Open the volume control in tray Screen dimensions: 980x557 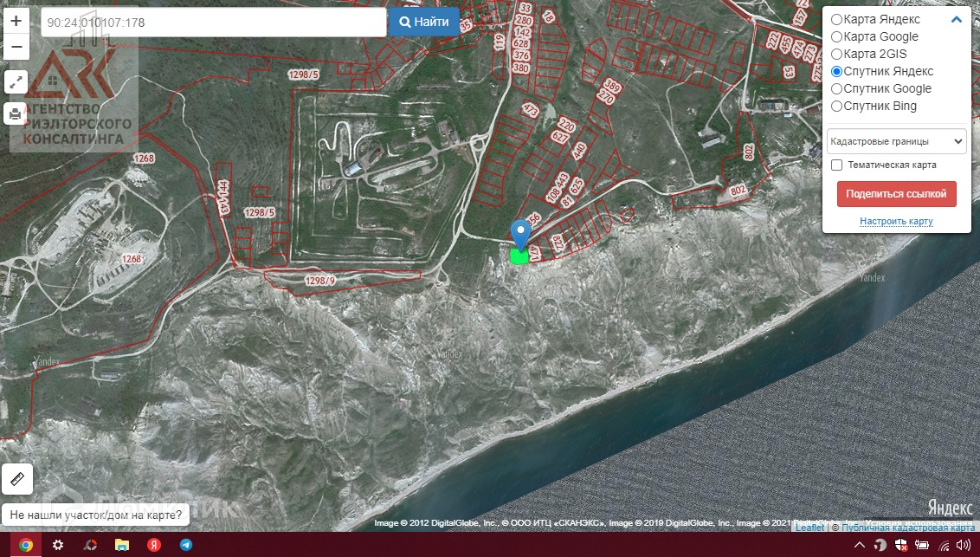[x=963, y=545]
